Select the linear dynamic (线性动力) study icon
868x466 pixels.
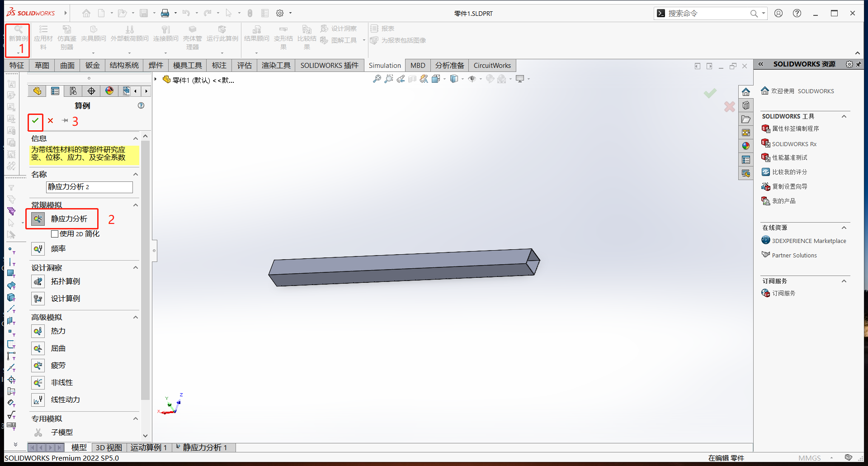(38, 400)
